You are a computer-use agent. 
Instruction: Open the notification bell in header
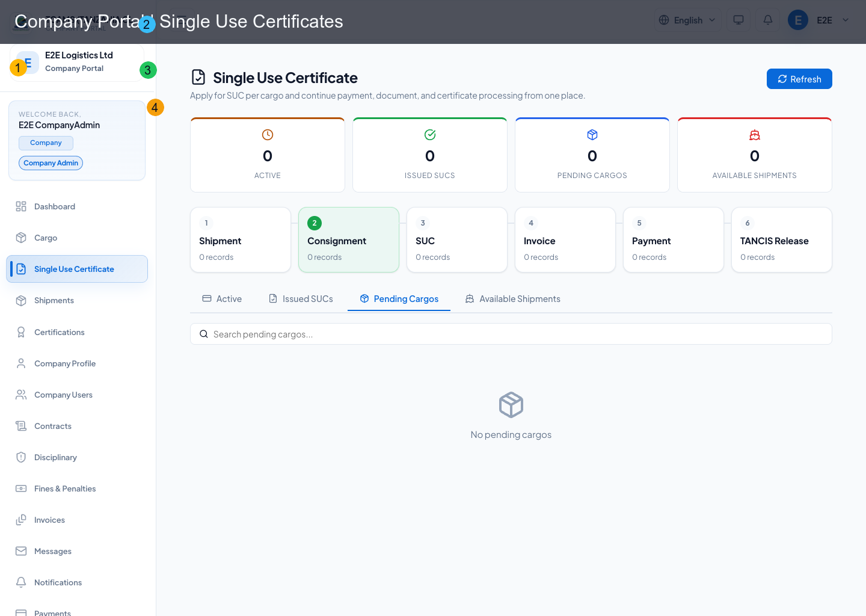[768, 20]
